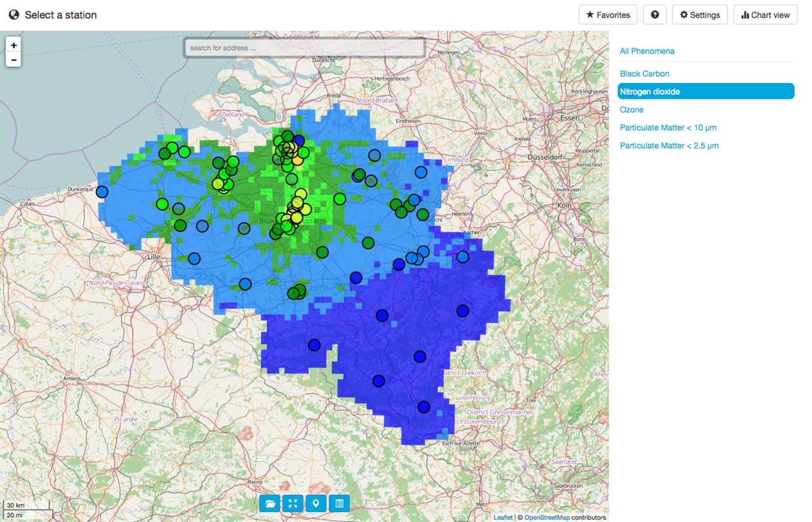
Task: Open the legend list button on map
Action: click(339, 503)
